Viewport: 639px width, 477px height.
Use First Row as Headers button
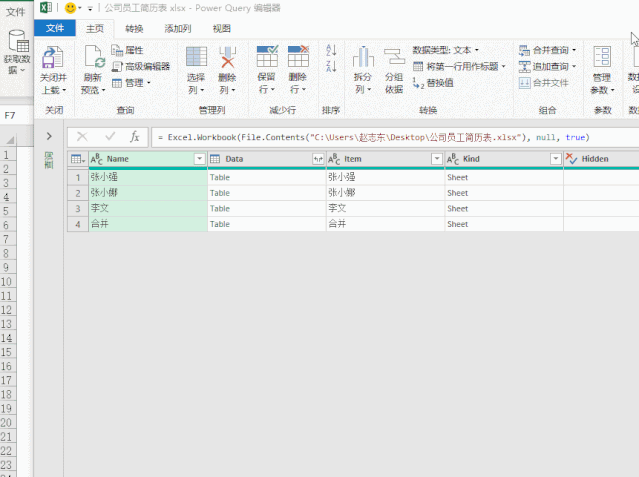(459, 66)
